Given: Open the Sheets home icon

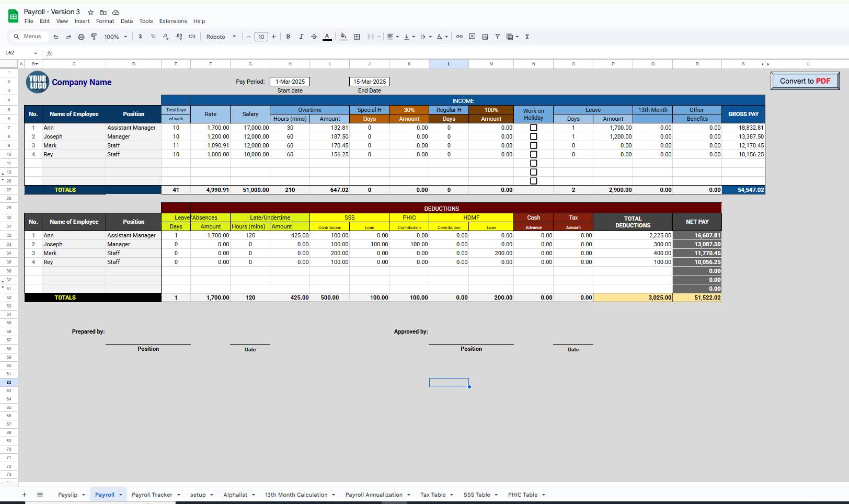Looking at the screenshot, I should point(13,16).
